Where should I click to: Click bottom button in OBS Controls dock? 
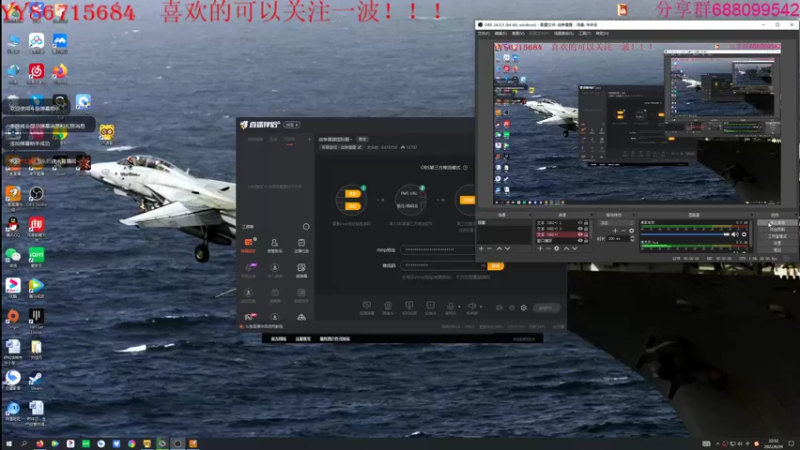(x=777, y=250)
